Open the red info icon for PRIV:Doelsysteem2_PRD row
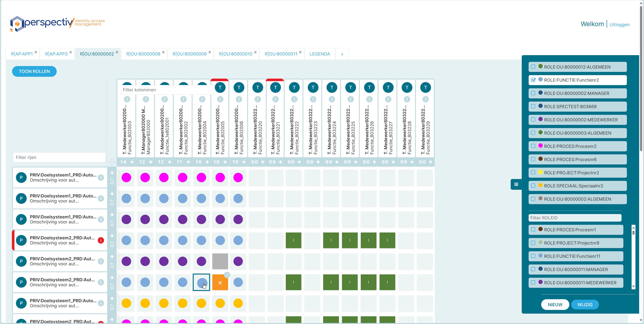Viewport: 644px width, 324px height. pyautogui.click(x=101, y=240)
